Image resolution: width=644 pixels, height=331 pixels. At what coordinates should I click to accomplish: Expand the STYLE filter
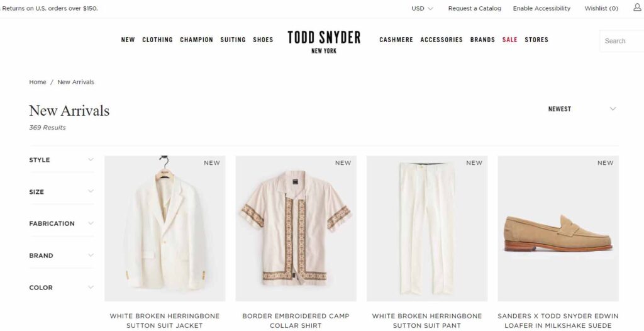click(62, 160)
